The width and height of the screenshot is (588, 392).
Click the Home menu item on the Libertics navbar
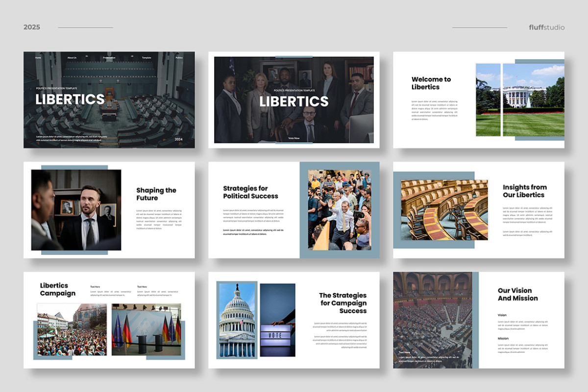click(x=38, y=57)
